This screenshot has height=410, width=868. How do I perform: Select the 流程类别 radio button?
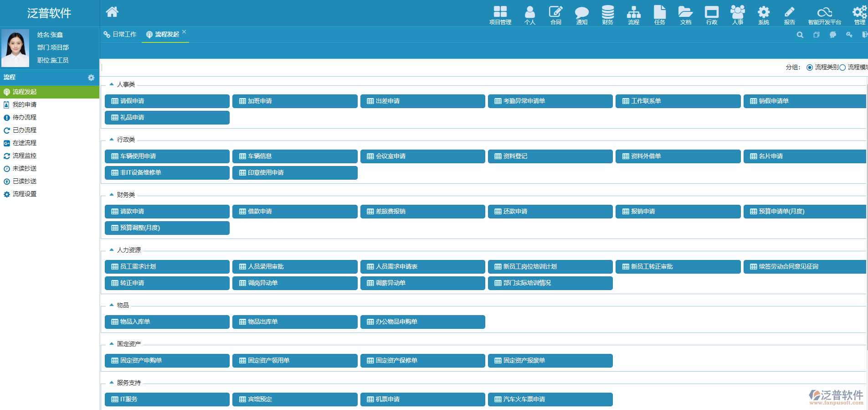click(x=810, y=67)
